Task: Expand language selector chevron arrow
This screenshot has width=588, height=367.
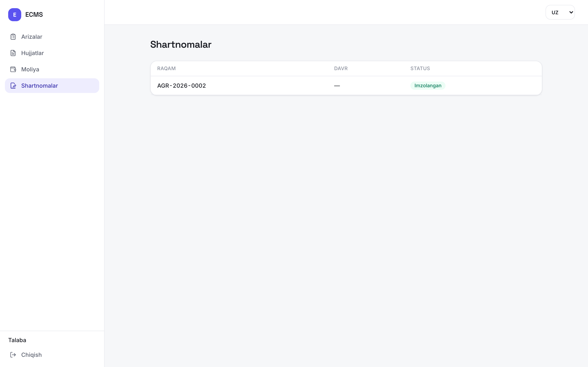Action: [571, 12]
